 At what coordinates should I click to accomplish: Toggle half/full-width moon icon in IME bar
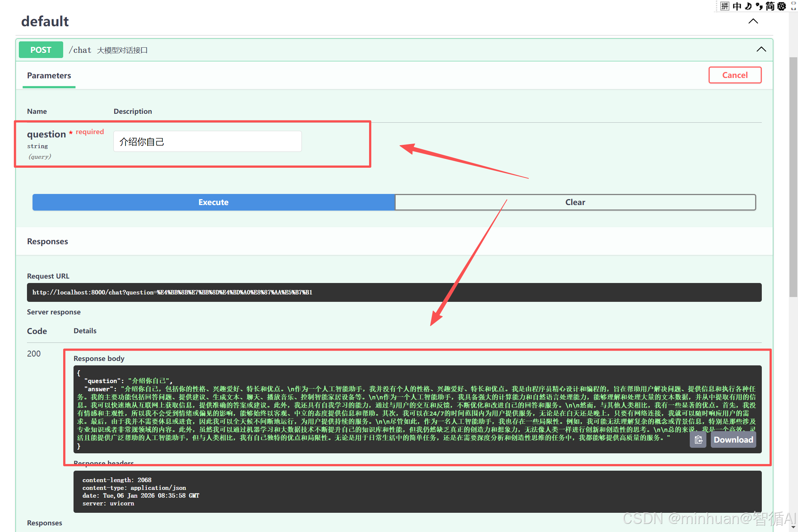(748, 6)
